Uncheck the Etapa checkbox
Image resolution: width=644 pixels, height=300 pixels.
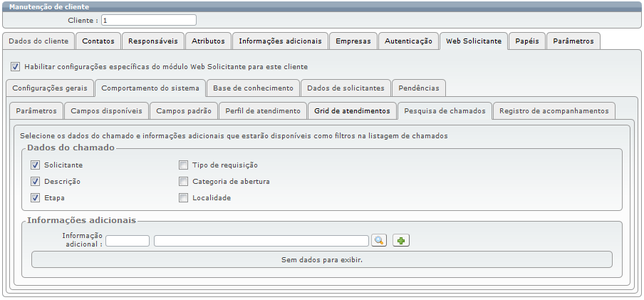35,197
